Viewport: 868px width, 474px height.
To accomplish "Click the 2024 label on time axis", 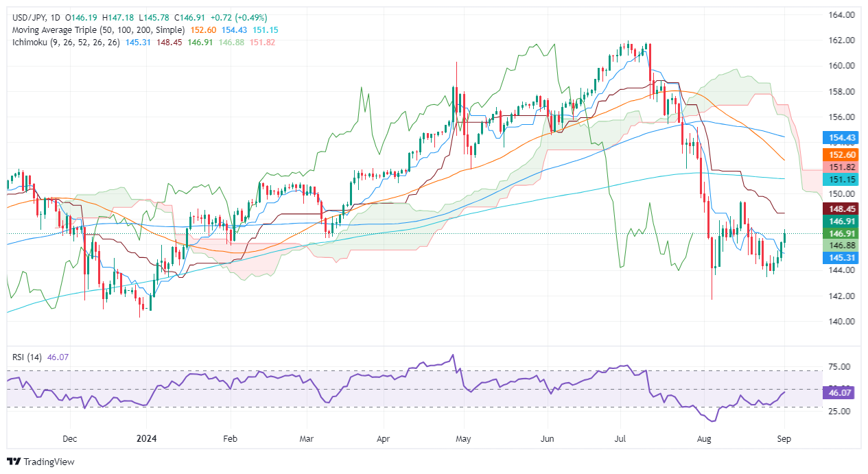I will [147, 436].
